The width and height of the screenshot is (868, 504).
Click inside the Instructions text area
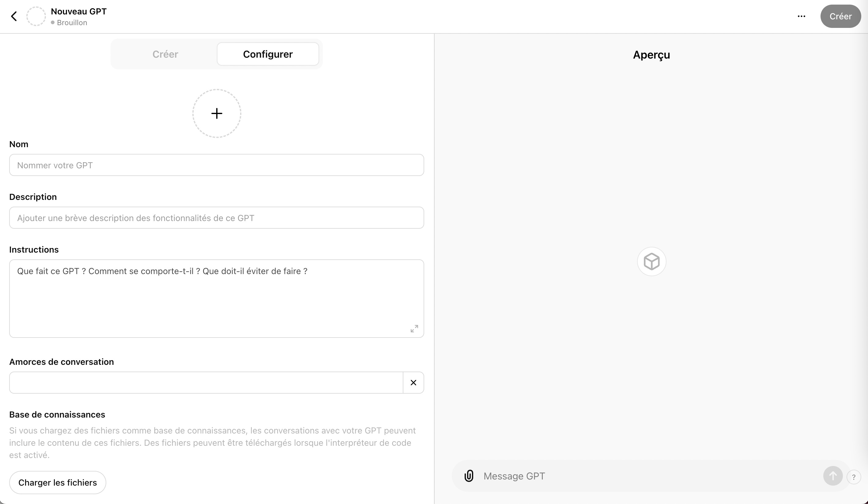tap(216, 298)
